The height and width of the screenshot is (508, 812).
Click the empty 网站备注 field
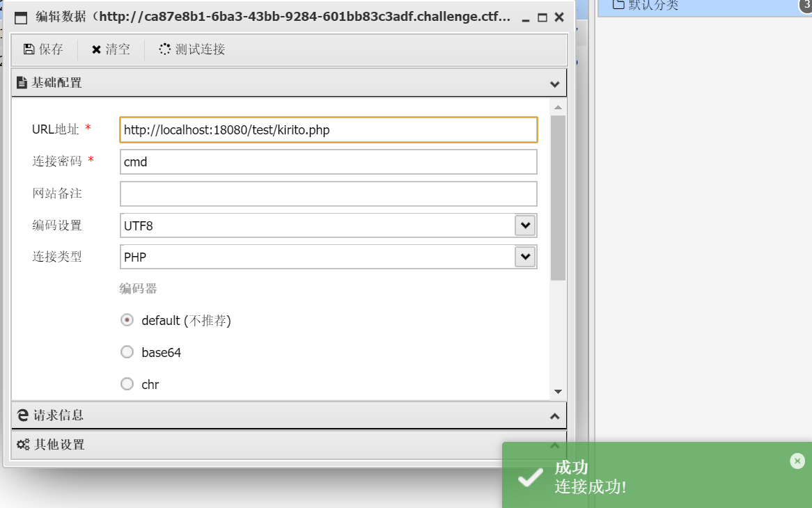(x=328, y=194)
